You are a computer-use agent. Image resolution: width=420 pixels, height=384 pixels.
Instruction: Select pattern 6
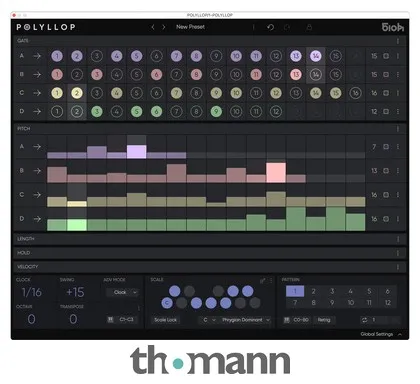[x=387, y=291]
